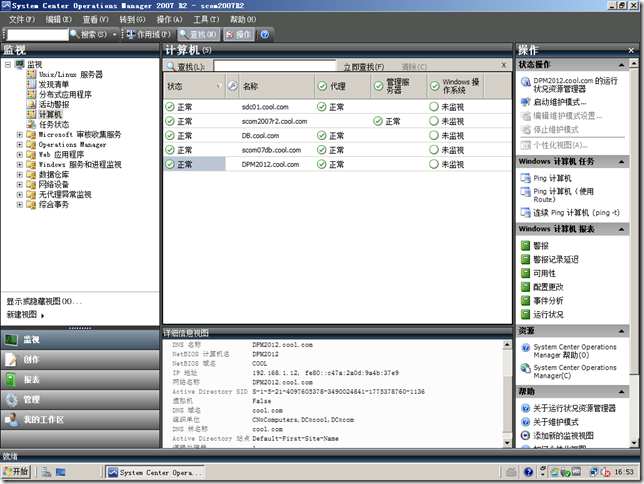
Task: Close the find bar with X
Action: pyautogui.click(x=504, y=65)
